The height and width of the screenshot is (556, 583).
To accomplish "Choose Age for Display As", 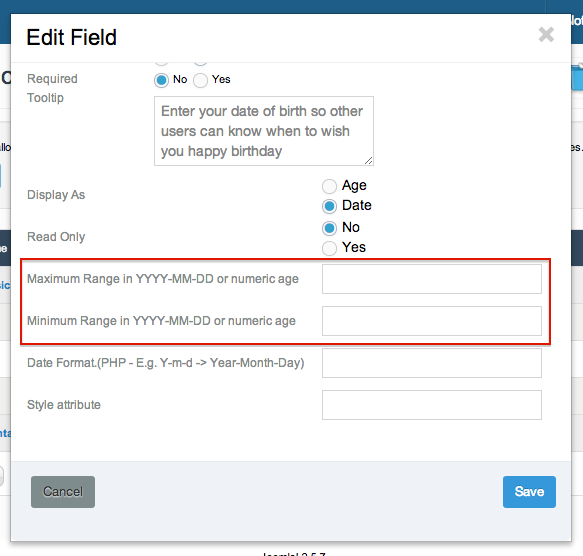I will (329, 186).
